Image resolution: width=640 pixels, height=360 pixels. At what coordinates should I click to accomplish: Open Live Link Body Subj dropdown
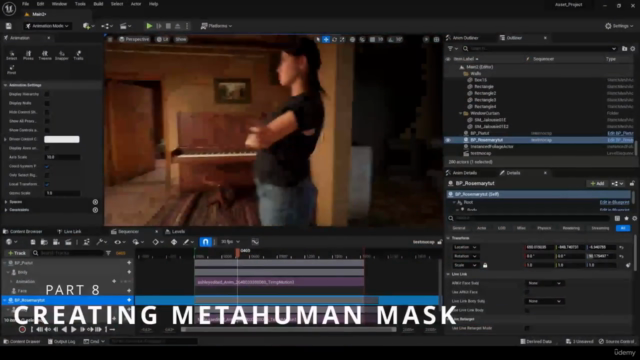pyautogui.click(x=544, y=301)
